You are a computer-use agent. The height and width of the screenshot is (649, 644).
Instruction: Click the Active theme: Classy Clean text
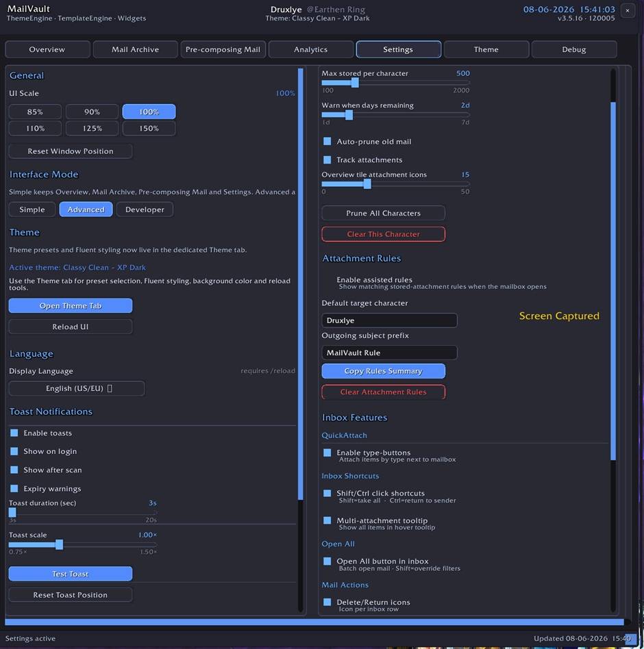point(77,268)
